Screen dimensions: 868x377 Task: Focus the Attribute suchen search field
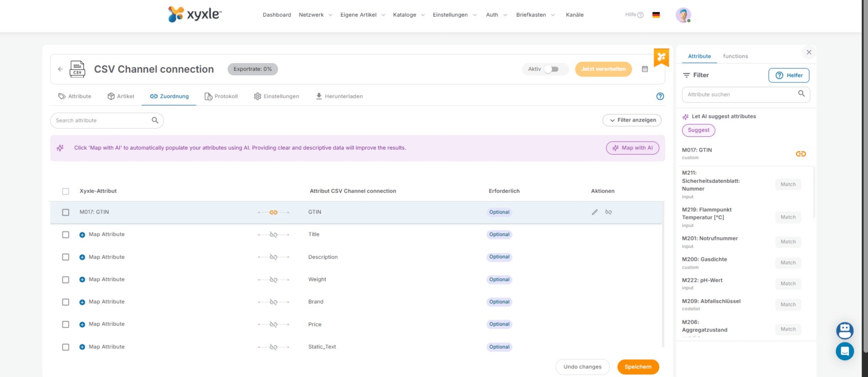point(740,95)
